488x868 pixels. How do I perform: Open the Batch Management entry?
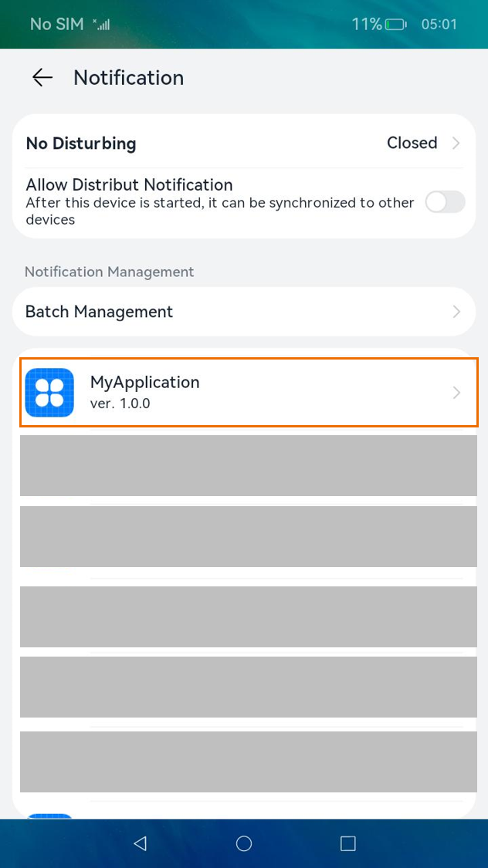point(244,312)
